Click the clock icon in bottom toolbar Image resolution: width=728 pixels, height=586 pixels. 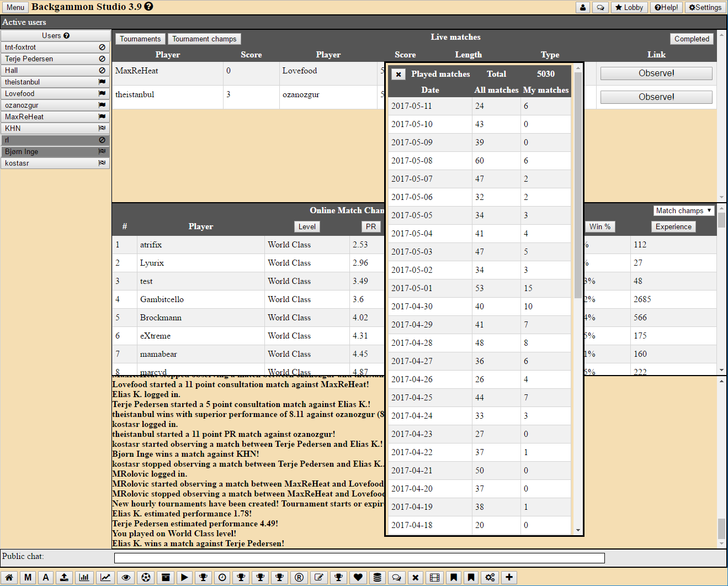(222, 577)
